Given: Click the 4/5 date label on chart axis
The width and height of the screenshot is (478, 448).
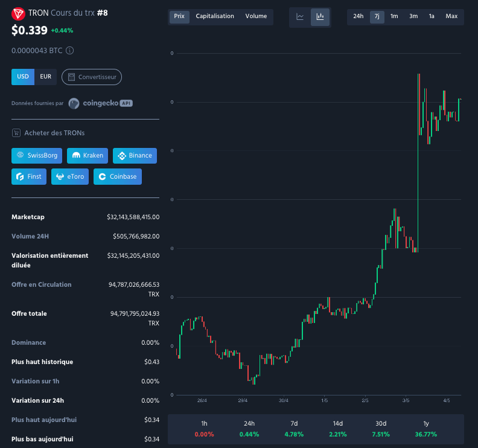Looking at the screenshot, I should coord(447,400).
